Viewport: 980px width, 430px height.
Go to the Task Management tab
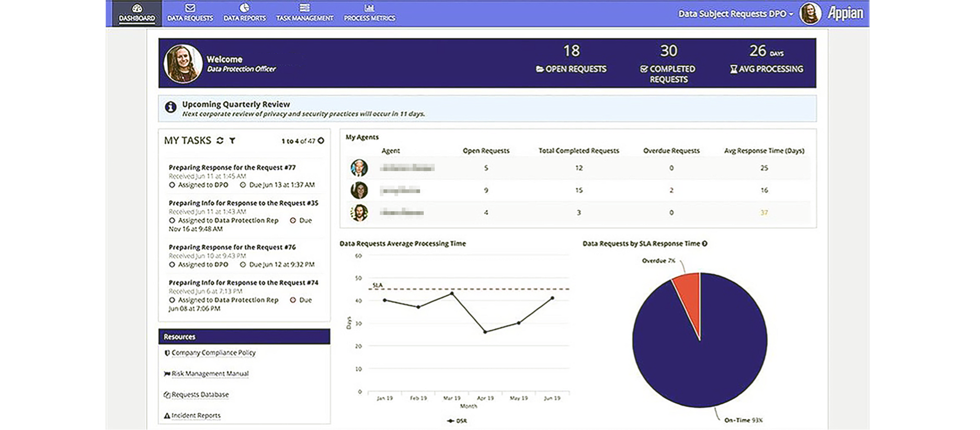coord(304,13)
